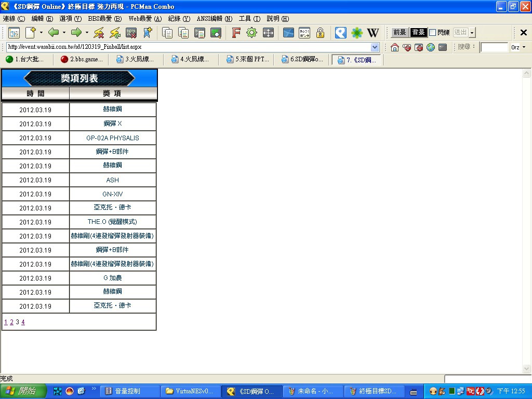
Task: Click the add-to-favorites star icon
Action: point(148,33)
